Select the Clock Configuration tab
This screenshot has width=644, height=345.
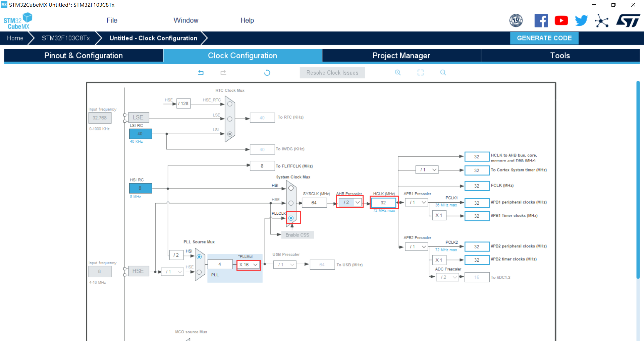(243, 56)
